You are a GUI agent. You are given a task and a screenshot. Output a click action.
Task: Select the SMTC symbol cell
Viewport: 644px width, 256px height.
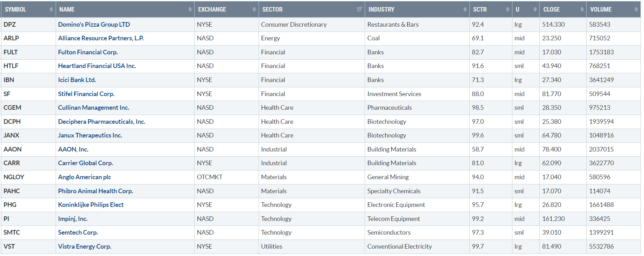coord(12,233)
